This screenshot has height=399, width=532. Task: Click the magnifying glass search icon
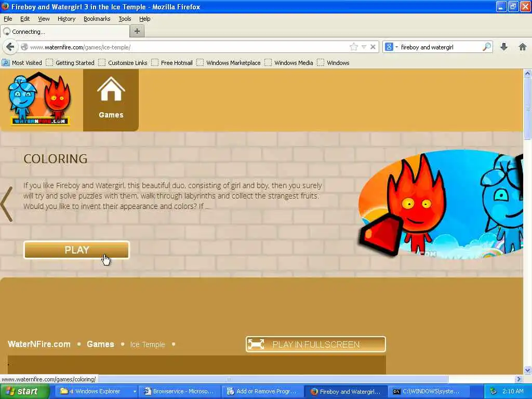coord(487,47)
